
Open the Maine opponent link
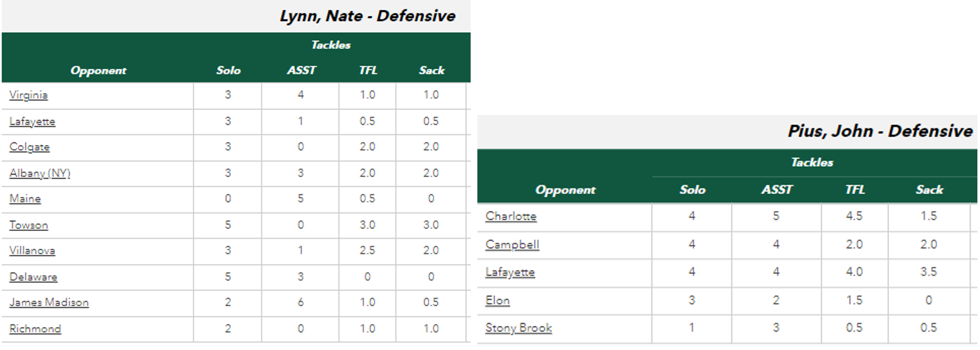(x=25, y=199)
